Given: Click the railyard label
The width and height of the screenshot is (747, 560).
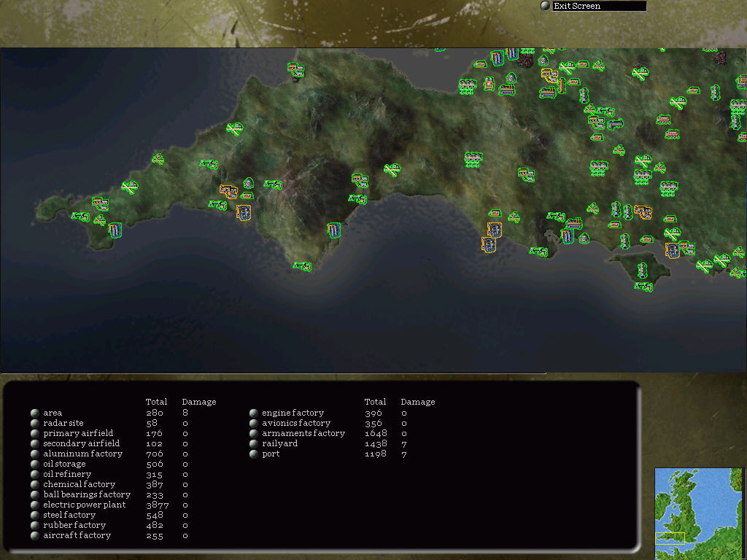Looking at the screenshot, I should pos(280,443).
